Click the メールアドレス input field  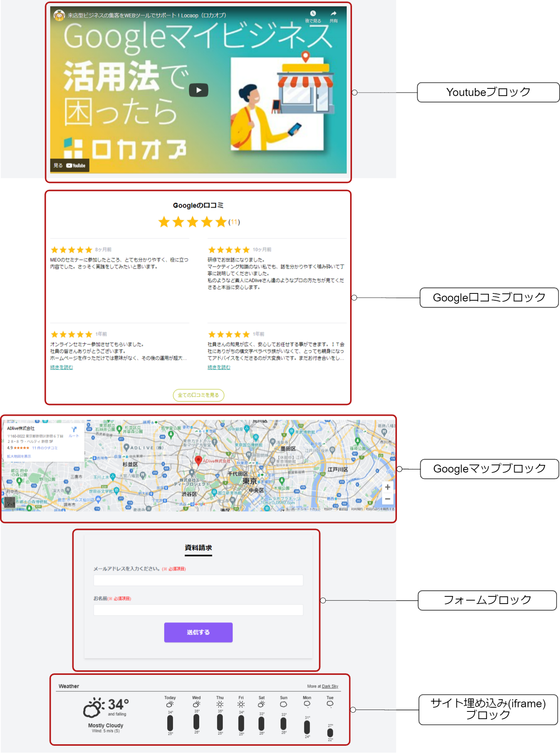pyautogui.click(x=198, y=580)
